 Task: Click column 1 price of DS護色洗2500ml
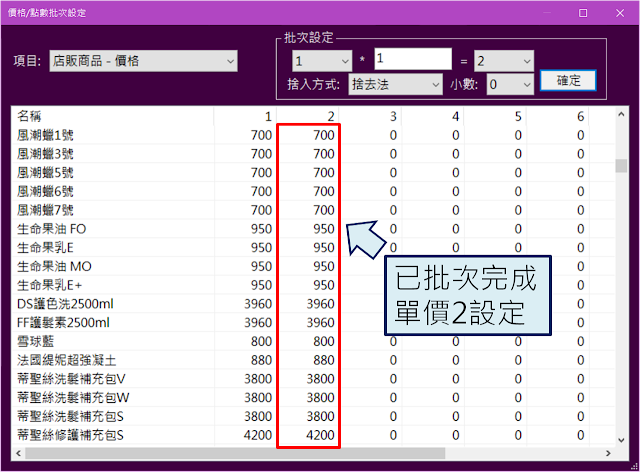(258, 304)
